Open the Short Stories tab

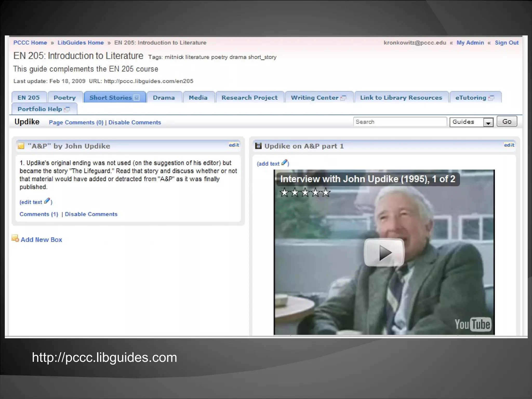[111, 98]
